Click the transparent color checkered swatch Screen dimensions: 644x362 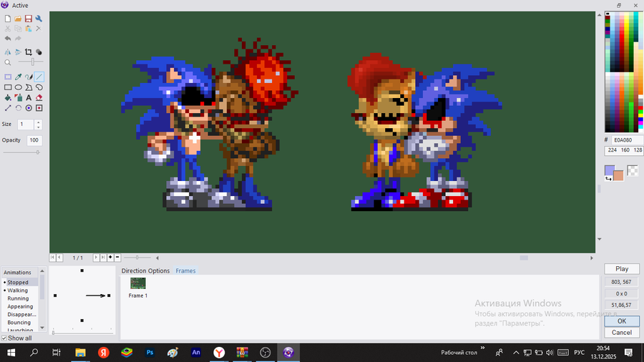(x=633, y=170)
